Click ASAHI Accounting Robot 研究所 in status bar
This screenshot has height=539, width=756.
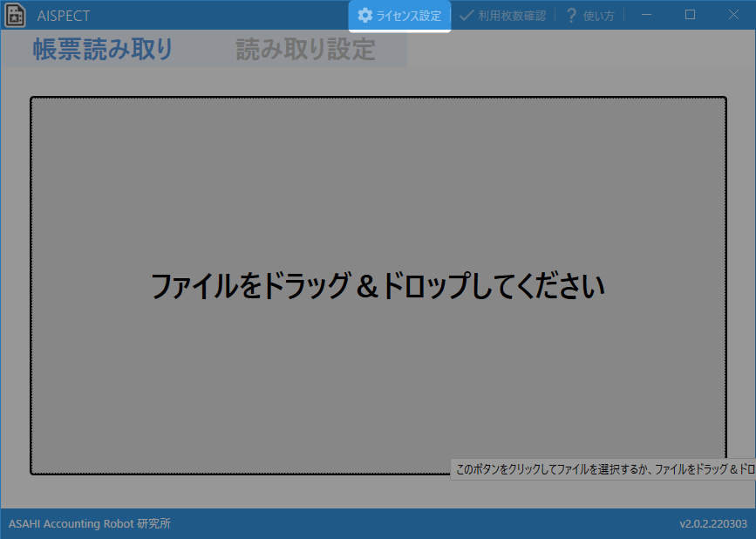pyautogui.click(x=90, y=524)
